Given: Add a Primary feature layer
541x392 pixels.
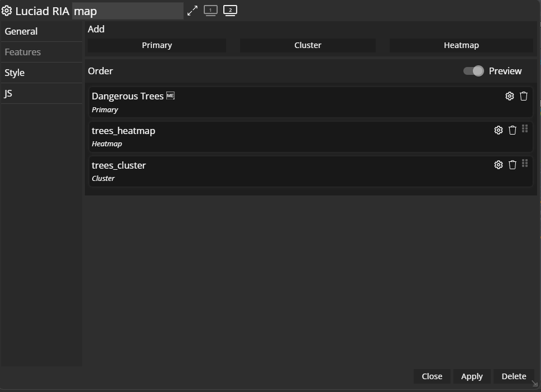Looking at the screenshot, I should (157, 45).
